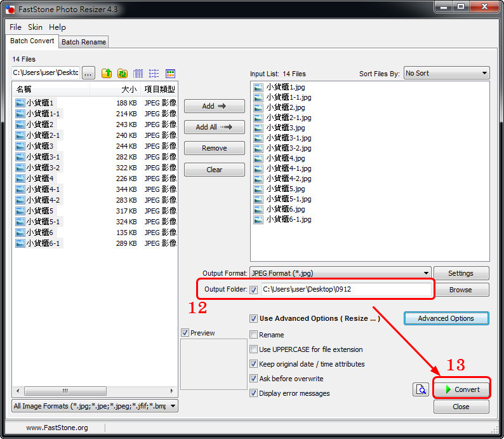The height and width of the screenshot is (439, 504).
Task: Open the Output Format dropdown
Action: pos(340,273)
